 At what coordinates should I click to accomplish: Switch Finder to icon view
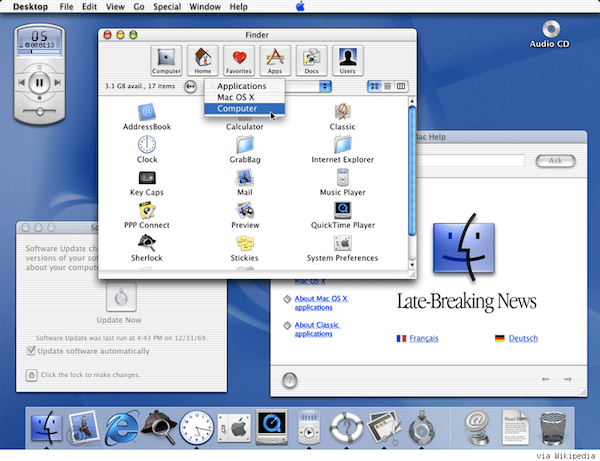click(x=374, y=86)
